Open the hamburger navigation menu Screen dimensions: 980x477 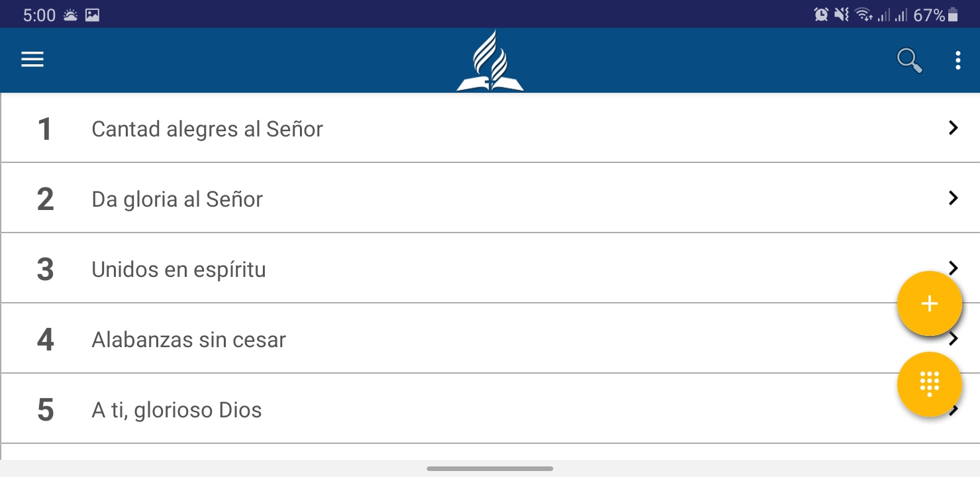[x=32, y=60]
